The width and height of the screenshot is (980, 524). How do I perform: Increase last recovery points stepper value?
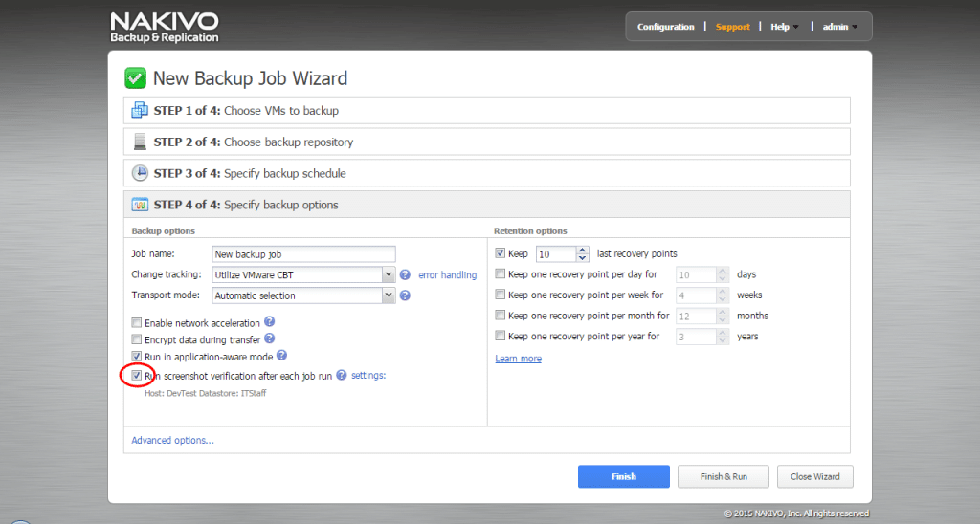click(583, 250)
